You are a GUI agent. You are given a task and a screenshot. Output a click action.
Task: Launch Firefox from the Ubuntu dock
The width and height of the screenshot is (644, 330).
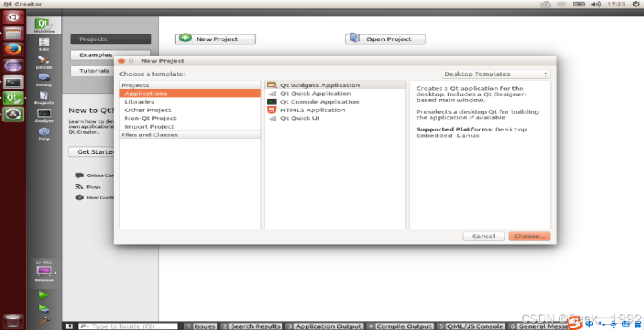click(x=13, y=49)
